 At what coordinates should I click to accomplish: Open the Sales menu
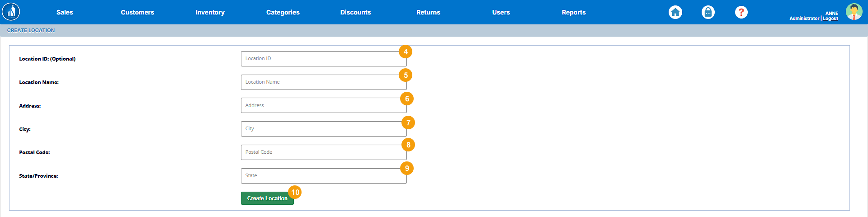pyautogui.click(x=65, y=12)
